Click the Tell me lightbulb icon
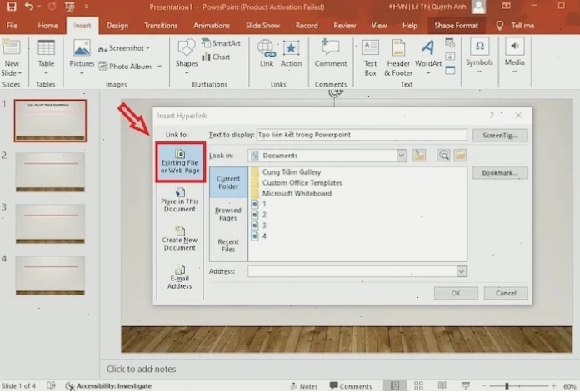The width and height of the screenshot is (580, 392). coord(500,26)
